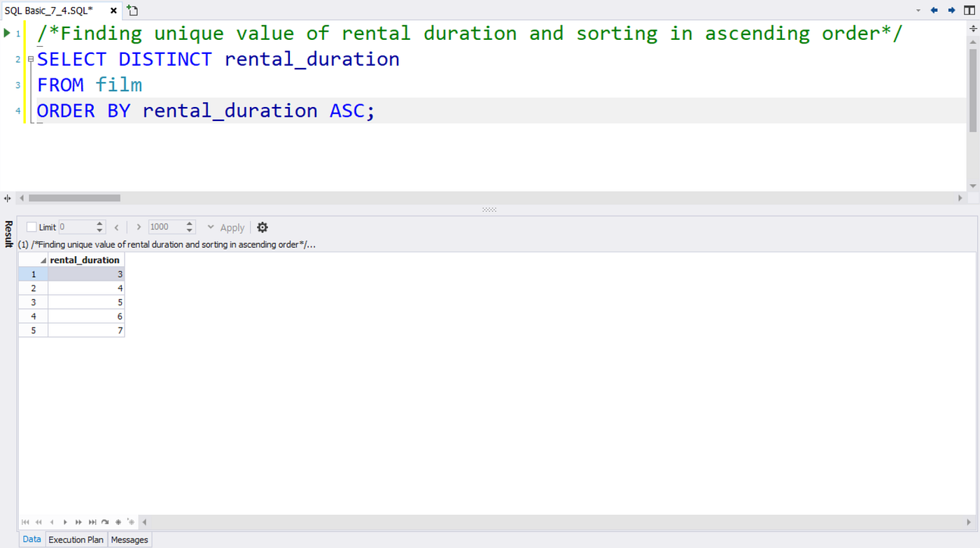Toggle split editor layout icon
The width and height of the screenshot is (980, 548).
[x=969, y=10]
